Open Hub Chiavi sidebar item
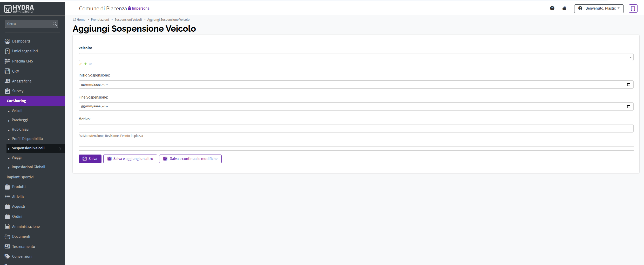644x265 pixels. coord(21,129)
